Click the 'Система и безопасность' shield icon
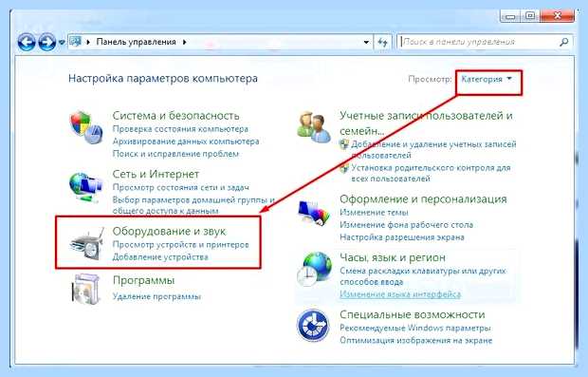This screenshot has width=588, height=377. (x=86, y=127)
